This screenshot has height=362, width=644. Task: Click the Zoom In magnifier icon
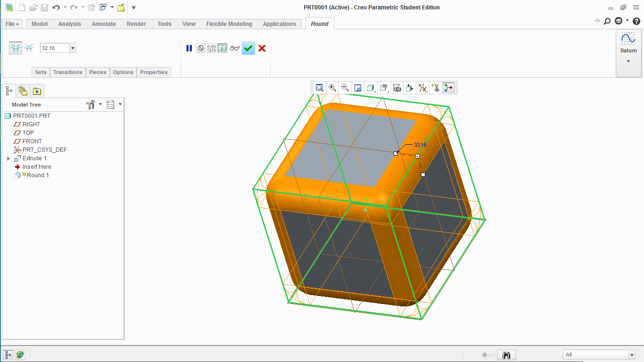332,88
